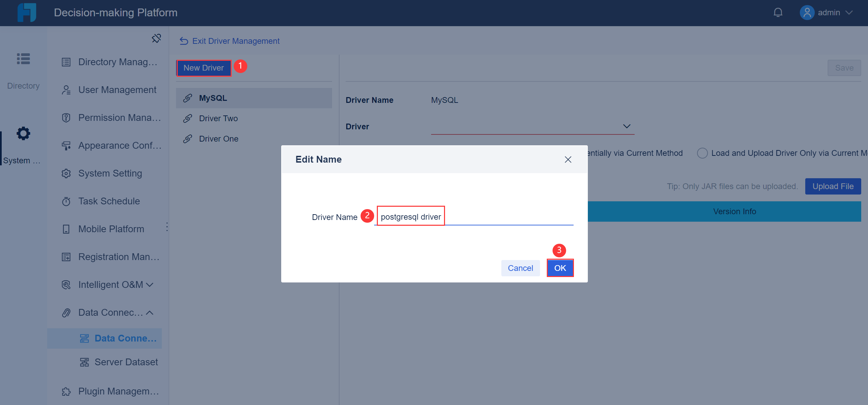Select Driver Two from the driver list
Viewport: 868px width, 405px height.
(x=218, y=118)
